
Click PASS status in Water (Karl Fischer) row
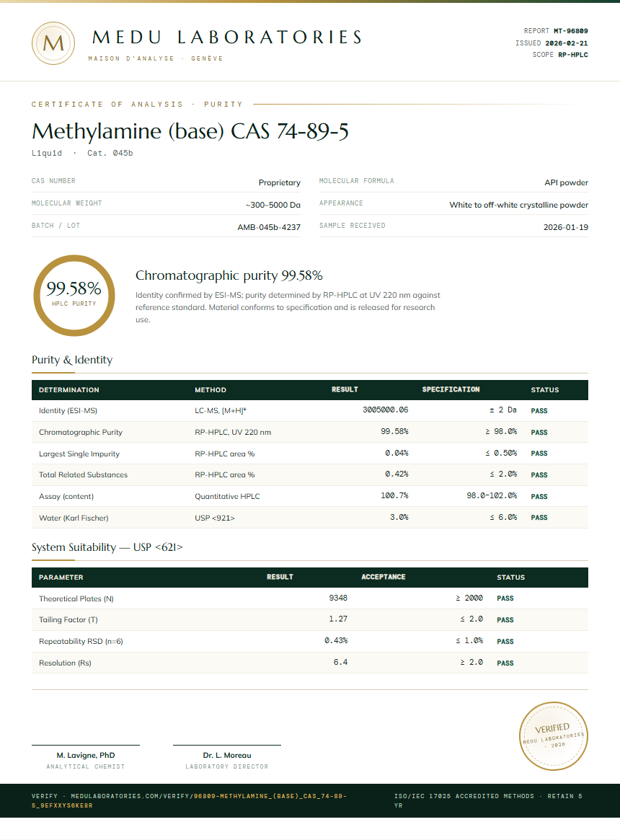coord(539,518)
